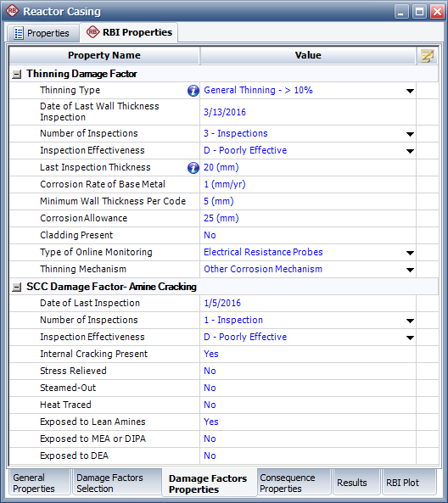Screen dimensions: 448x503
Task: Open Type of Online Monitoring dropdown
Action: pos(410,253)
